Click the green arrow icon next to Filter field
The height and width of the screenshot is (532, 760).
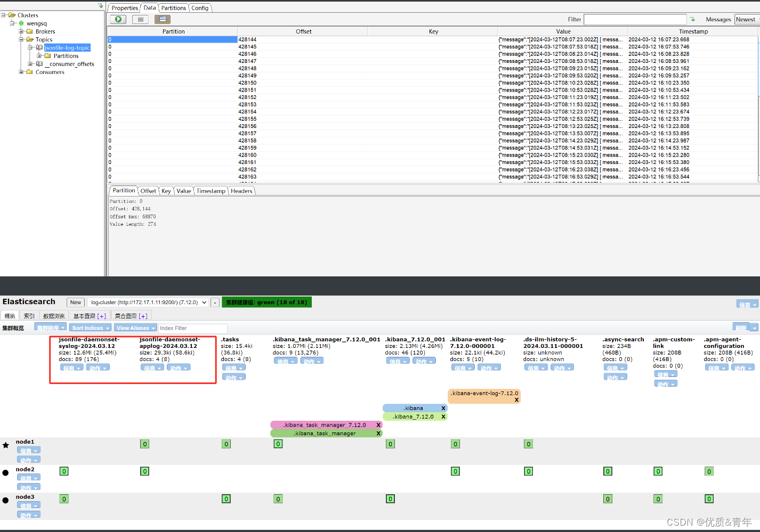(x=693, y=19)
